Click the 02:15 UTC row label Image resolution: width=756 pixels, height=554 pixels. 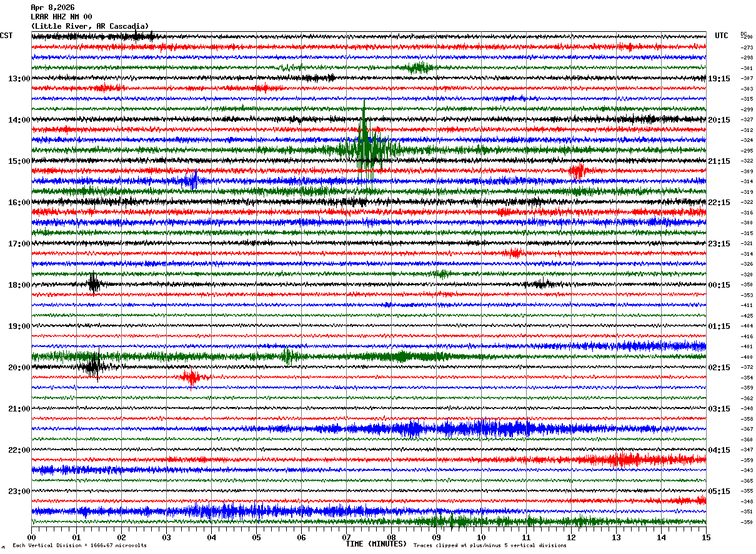point(719,368)
